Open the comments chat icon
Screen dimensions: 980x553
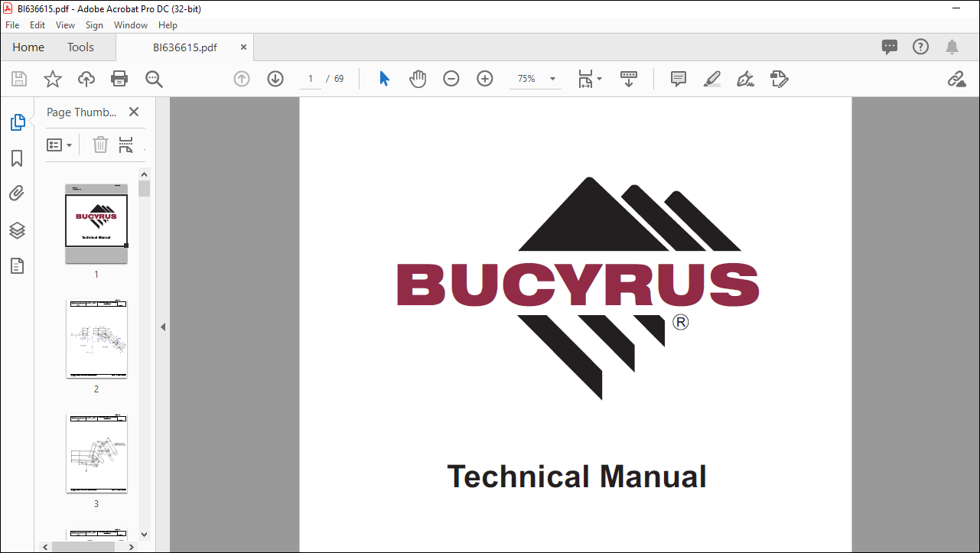point(890,47)
